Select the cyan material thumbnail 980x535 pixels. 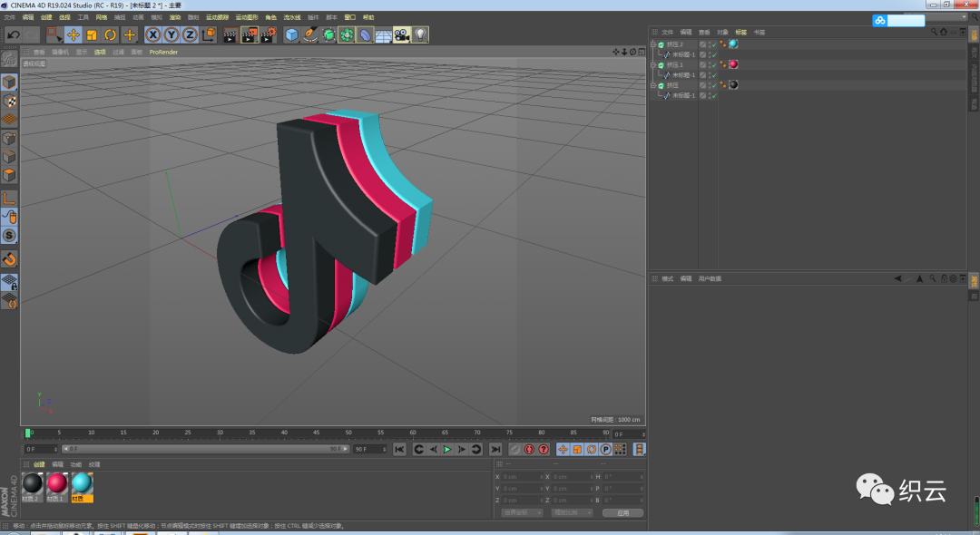click(x=82, y=487)
